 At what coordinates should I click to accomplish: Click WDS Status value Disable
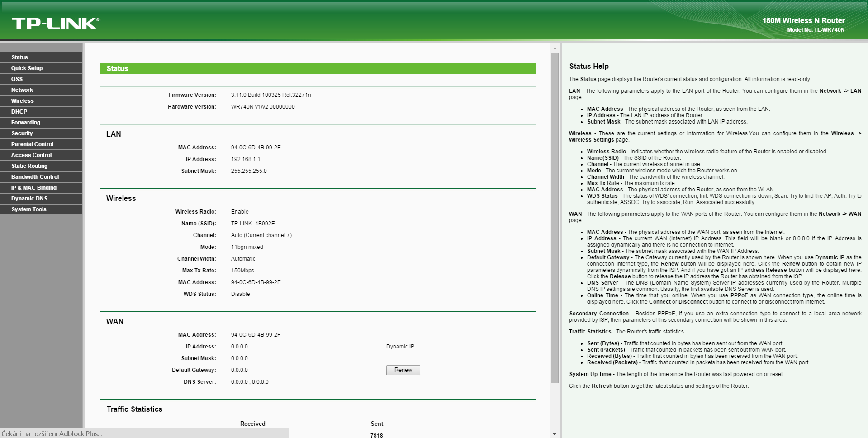(241, 294)
